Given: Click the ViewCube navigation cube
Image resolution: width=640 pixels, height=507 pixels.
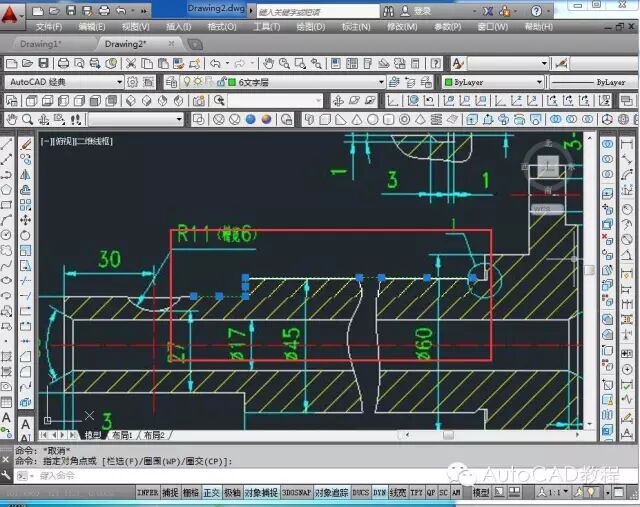Looking at the screenshot, I should point(548,167).
